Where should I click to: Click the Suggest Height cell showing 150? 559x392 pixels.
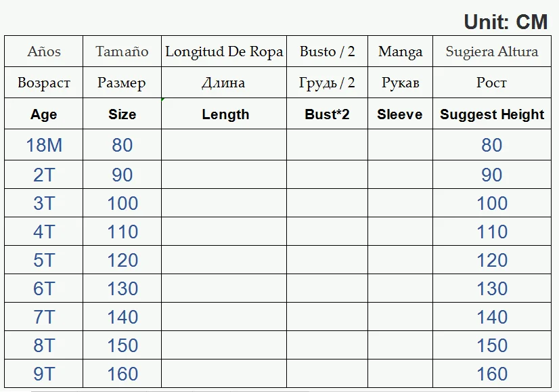492,345
